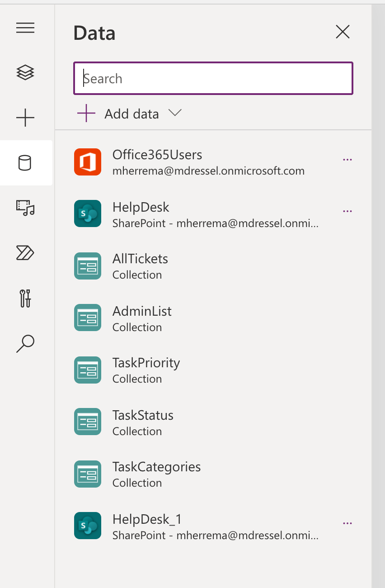Click the TaskCategories collection icon
The width and height of the screenshot is (385, 588).
click(x=88, y=474)
